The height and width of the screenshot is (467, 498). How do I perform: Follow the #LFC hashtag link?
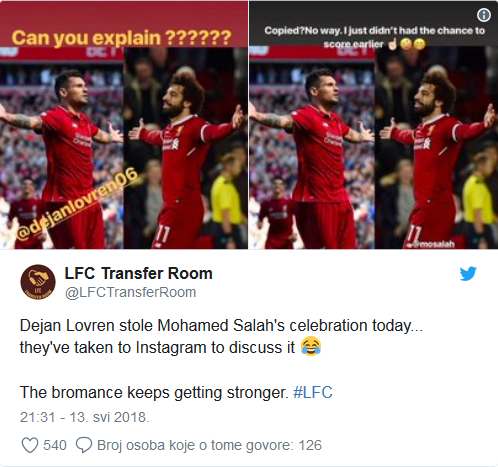pyautogui.click(x=313, y=392)
